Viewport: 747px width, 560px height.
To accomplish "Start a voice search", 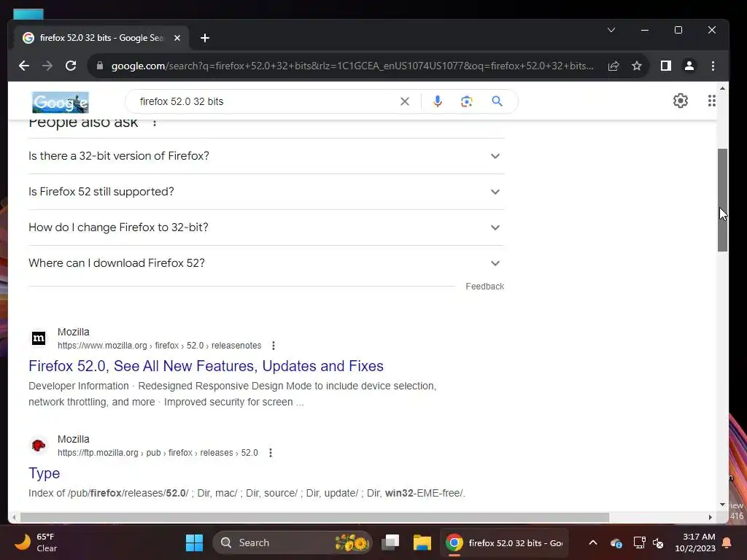I will [x=438, y=101].
